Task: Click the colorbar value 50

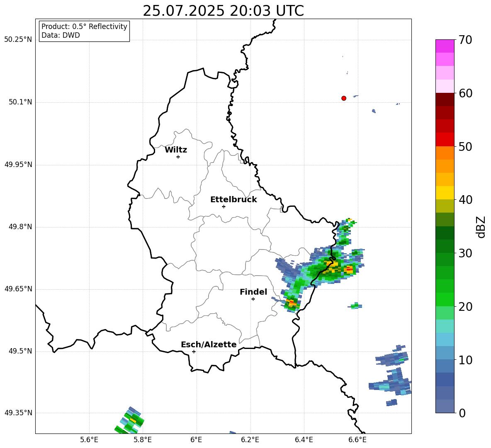Action: coord(465,146)
